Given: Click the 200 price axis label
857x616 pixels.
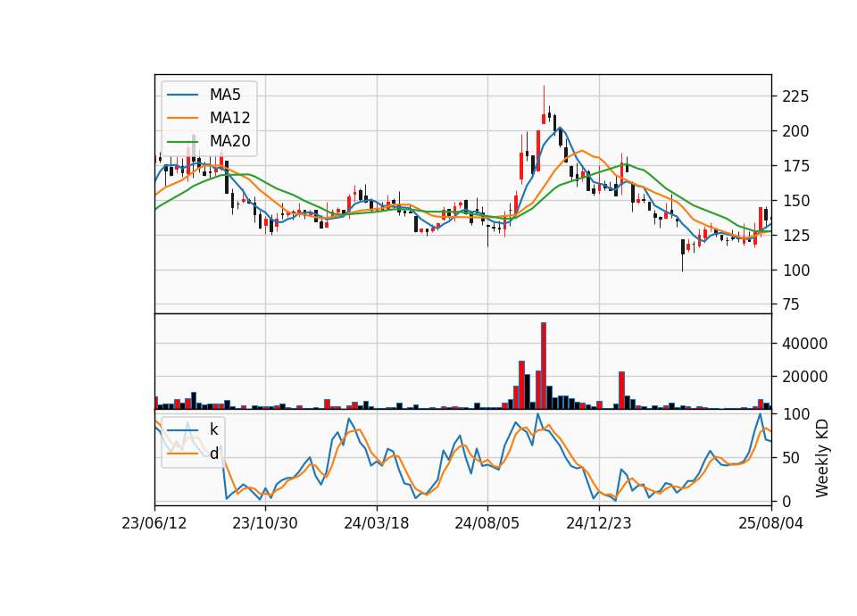Looking at the screenshot, I should point(795,131).
